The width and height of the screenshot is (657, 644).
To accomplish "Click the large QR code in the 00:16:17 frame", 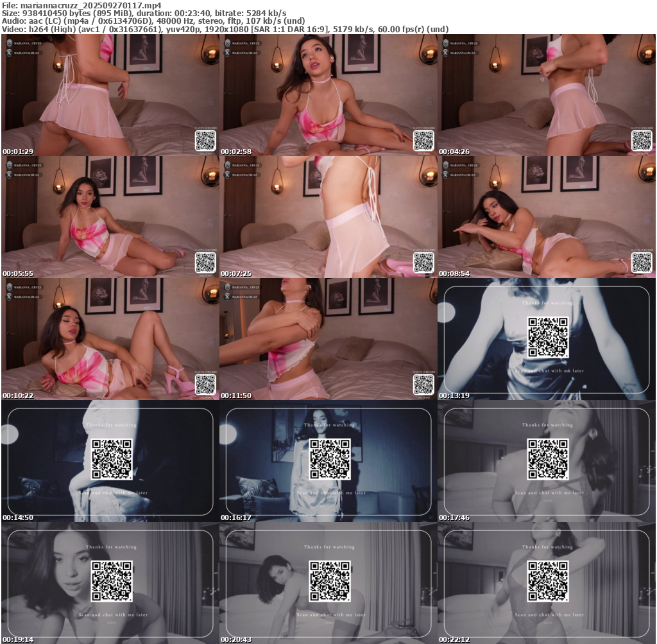I will point(330,459).
